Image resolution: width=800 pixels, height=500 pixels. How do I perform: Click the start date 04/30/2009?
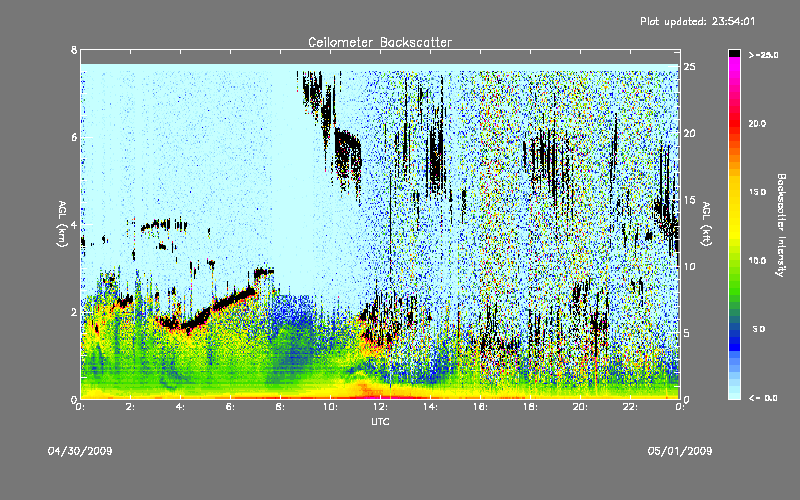pos(80,451)
